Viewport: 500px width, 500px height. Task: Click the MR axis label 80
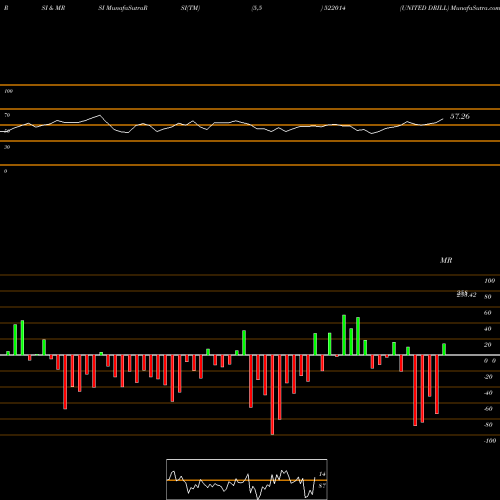[x=487, y=297]
